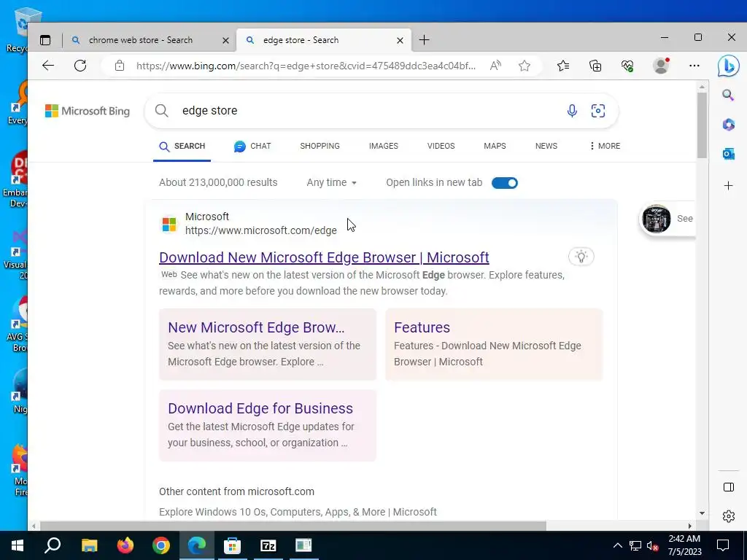
Task: Open File Explorer from the taskbar
Action: click(89, 545)
